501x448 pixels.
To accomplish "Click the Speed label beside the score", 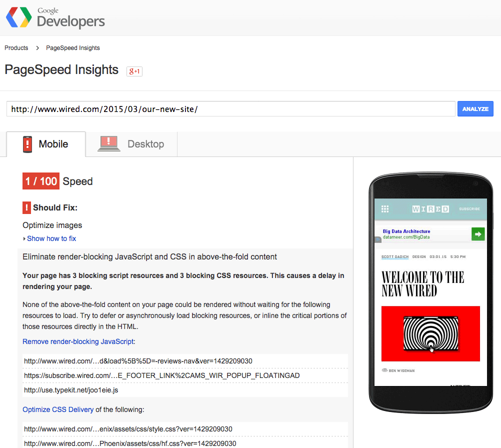I will tap(77, 181).
